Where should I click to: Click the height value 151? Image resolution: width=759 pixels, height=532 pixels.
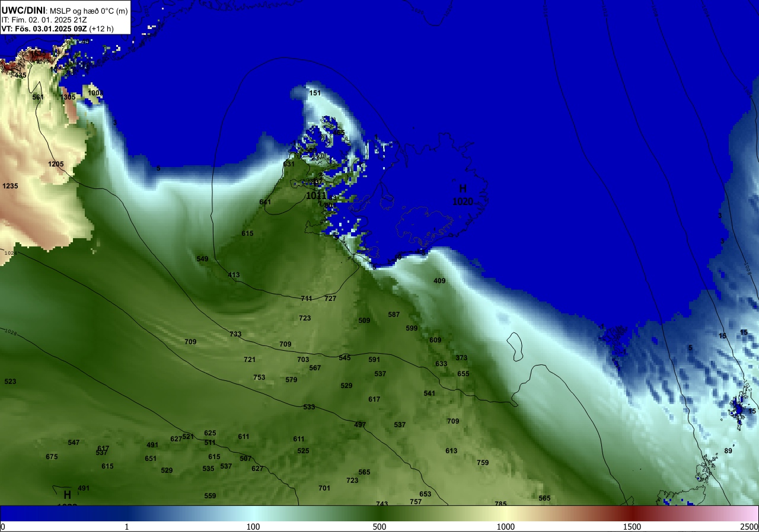(315, 93)
